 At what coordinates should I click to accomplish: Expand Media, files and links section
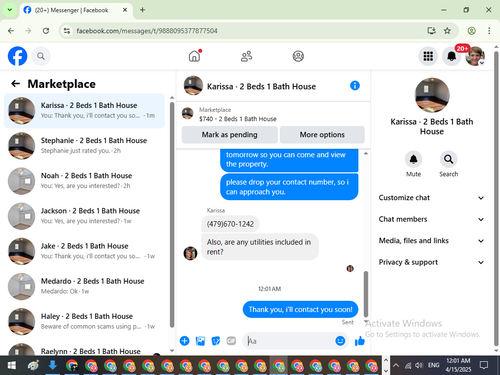(431, 241)
